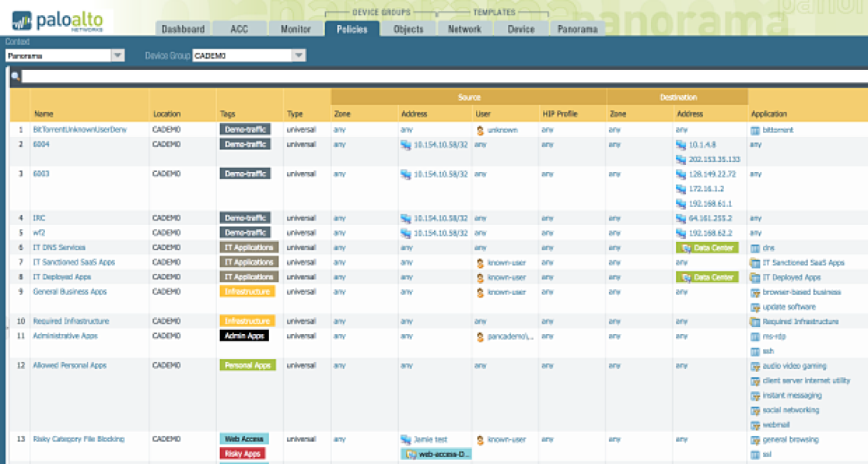Click the search magnifier icon
Image resolution: width=868 pixels, height=464 pixels.
14,76
